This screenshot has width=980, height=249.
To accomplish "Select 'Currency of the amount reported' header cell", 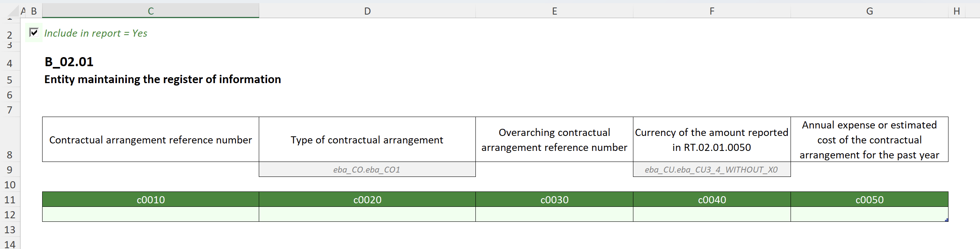I will [712, 139].
